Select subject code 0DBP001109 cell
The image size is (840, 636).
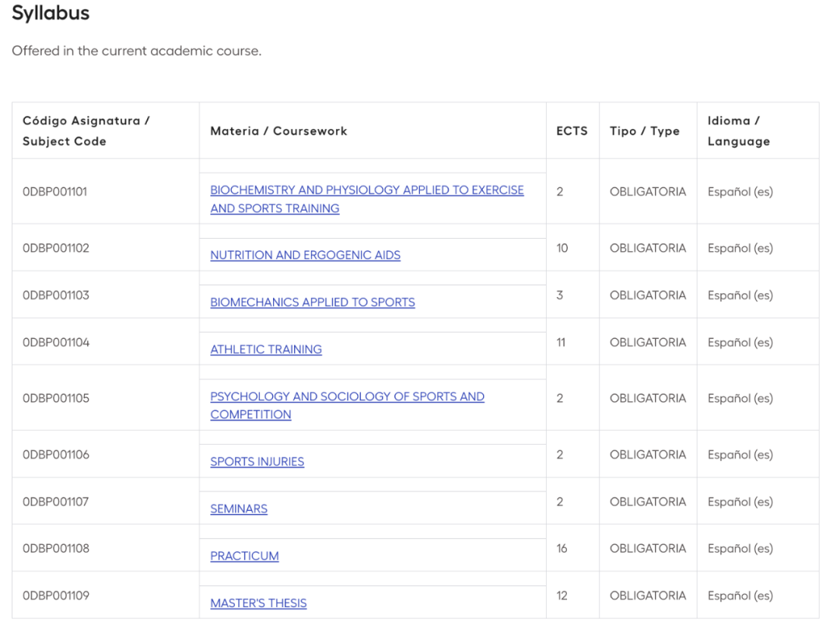tap(55, 596)
